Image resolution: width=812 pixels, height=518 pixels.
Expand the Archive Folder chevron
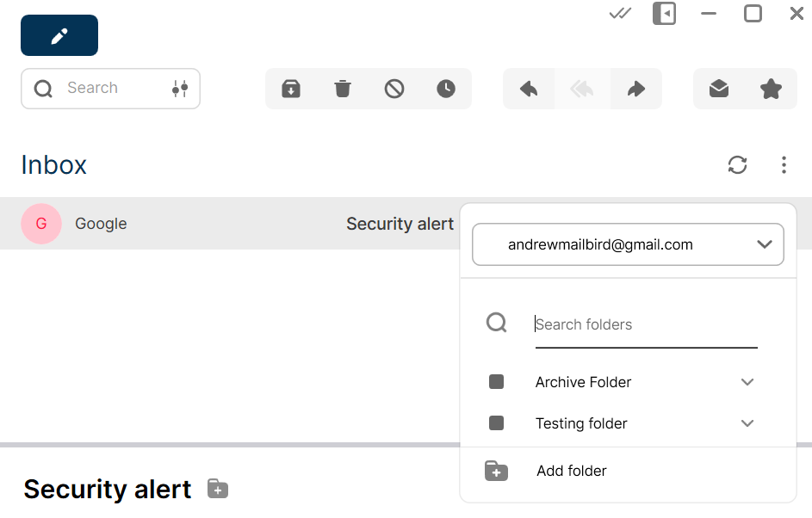tap(747, 382)
